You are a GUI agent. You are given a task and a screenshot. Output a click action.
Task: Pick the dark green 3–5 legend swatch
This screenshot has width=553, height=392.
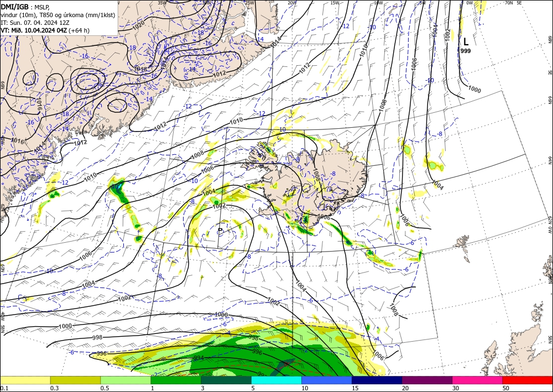click(x=226, y=380)
